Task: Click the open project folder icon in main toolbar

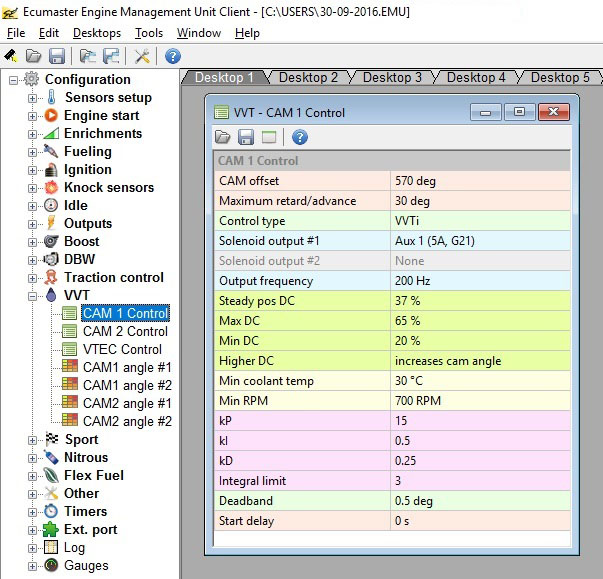Action: (34, 56)
